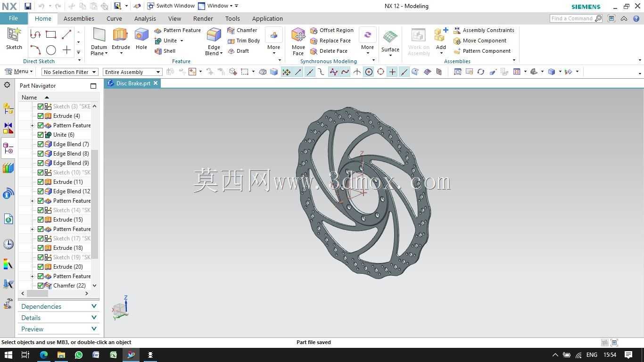
Task: Start a new Sketch from the ribbon
Action: 14,38
